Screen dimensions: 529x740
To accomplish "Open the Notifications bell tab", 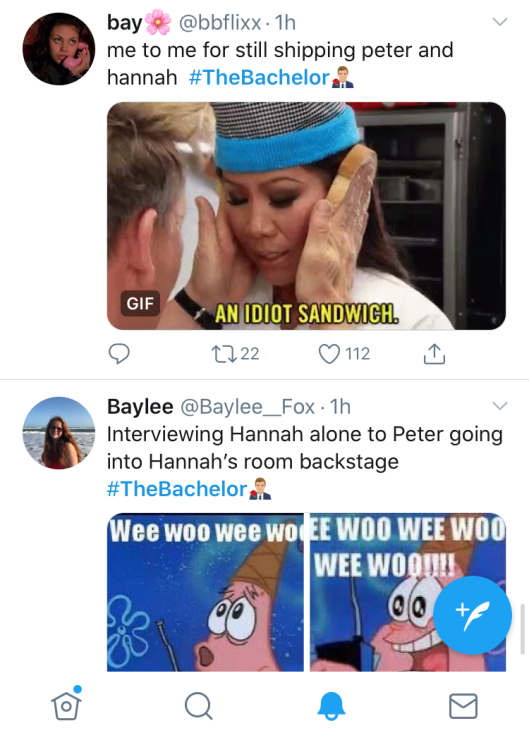I will 331,706.
